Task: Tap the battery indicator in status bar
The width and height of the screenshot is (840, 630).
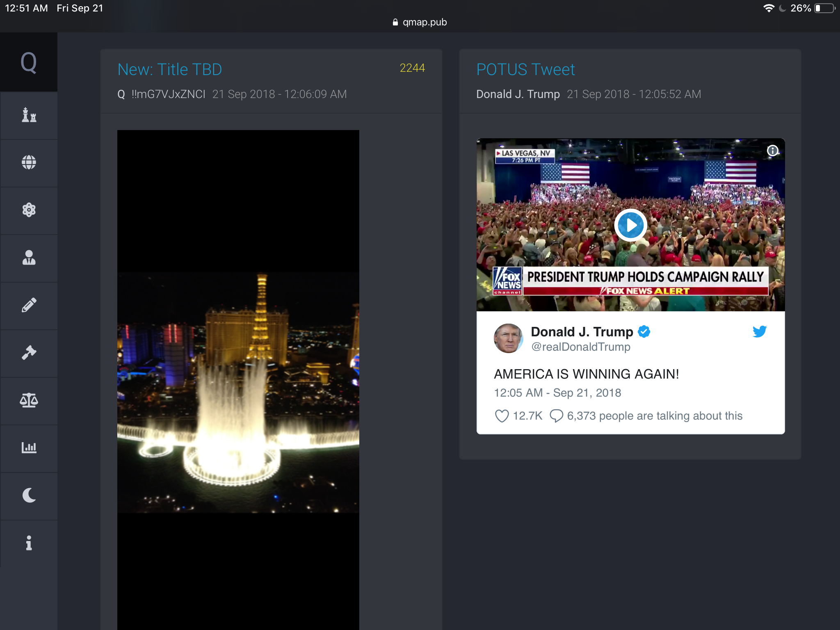Action: pos(825,8)
